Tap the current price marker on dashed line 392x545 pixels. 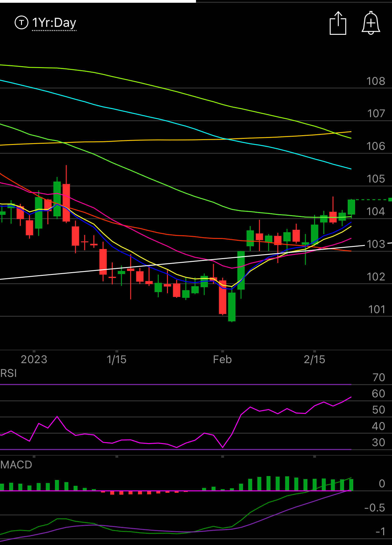(390, 200)
